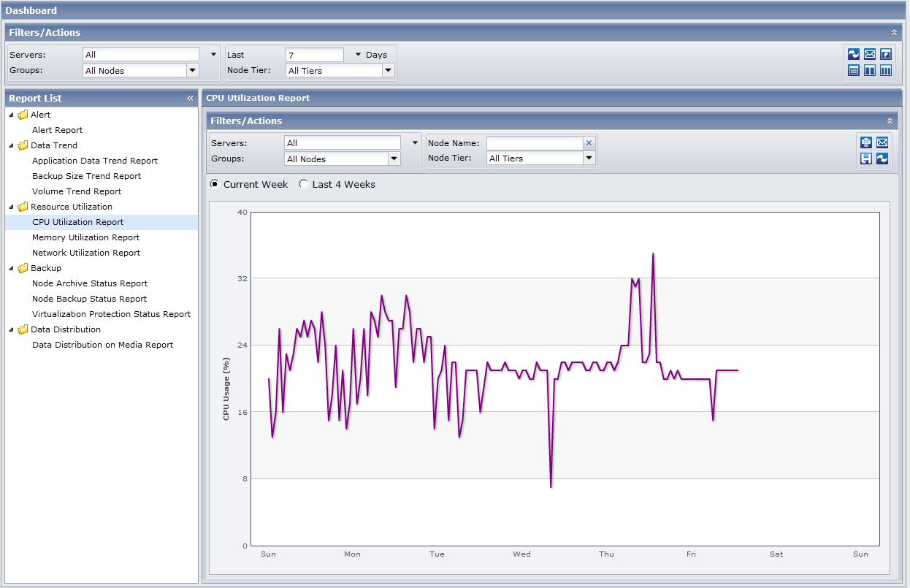
Task: Collapse the Resource Utilization folder
Action: point(11,207)
